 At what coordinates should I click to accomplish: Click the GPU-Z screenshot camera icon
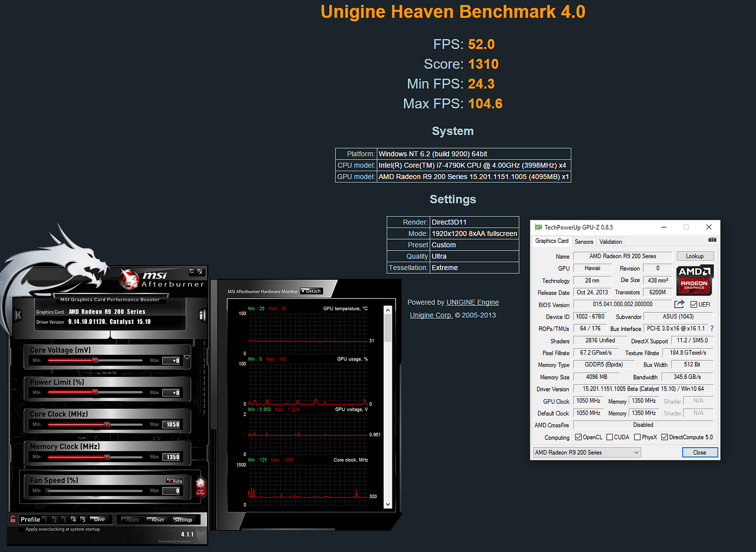click(712, 240)
